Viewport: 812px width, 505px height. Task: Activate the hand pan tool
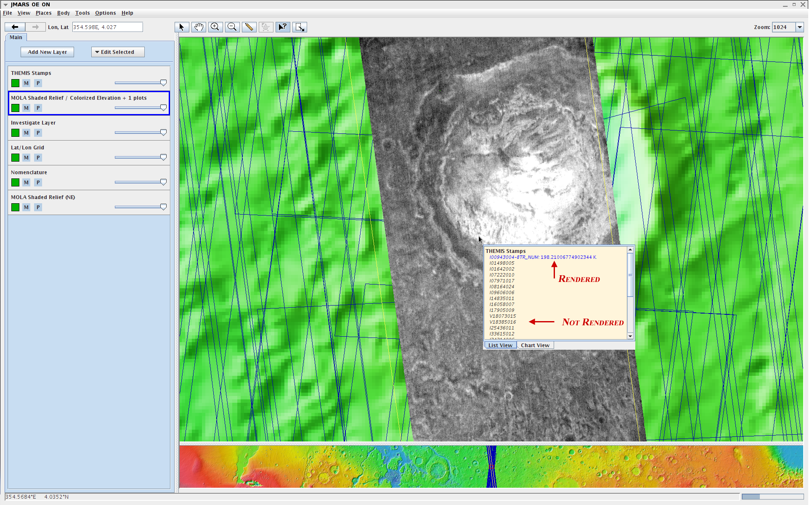pos(199,27)
